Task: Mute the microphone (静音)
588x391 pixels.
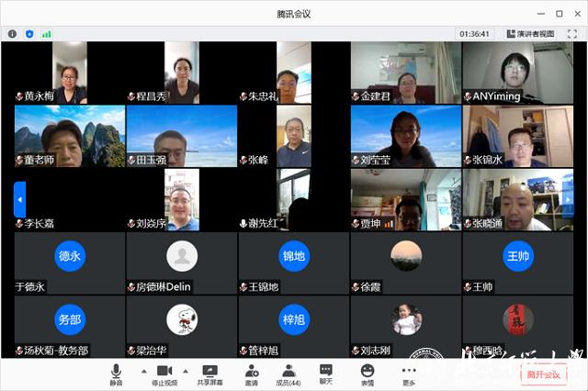Action: pos(116,372)
